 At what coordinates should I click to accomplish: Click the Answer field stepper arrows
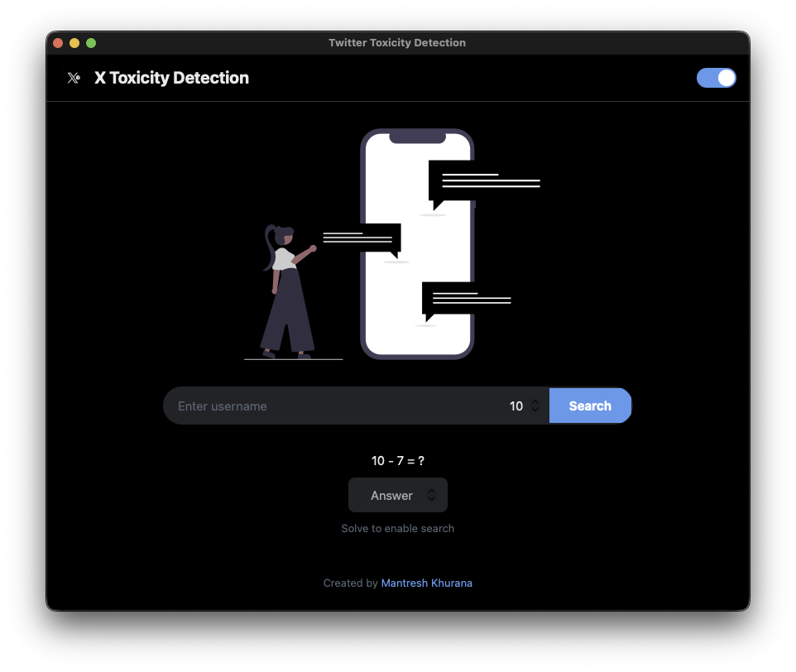pos(431,495)
